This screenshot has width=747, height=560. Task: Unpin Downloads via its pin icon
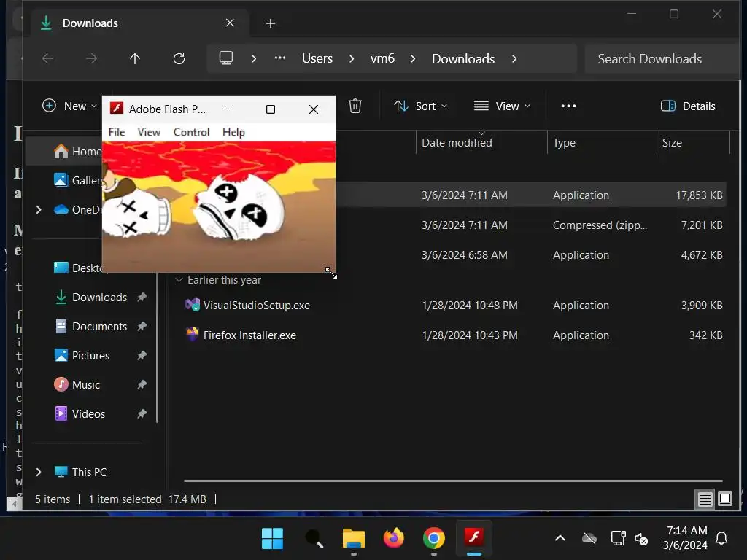[142, 297]
